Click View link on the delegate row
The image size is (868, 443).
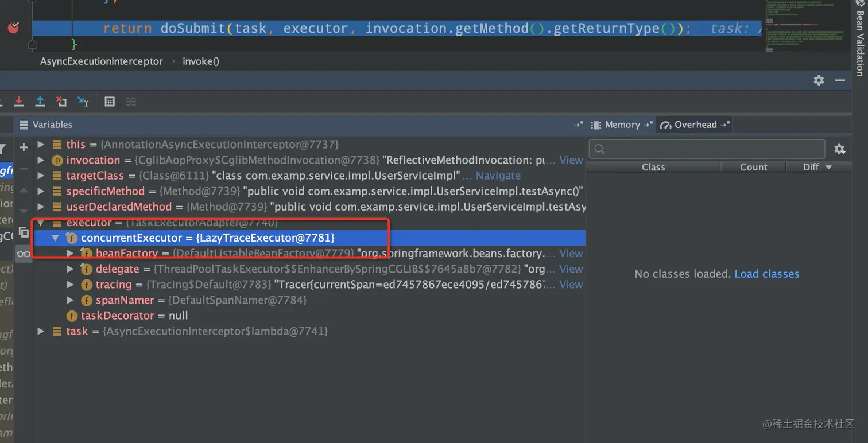pos(571,269)
